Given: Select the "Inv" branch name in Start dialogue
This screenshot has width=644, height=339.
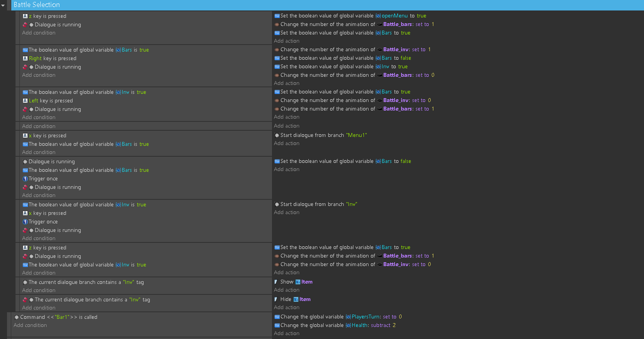Looking at the screenshot, I should pos(351,204).
